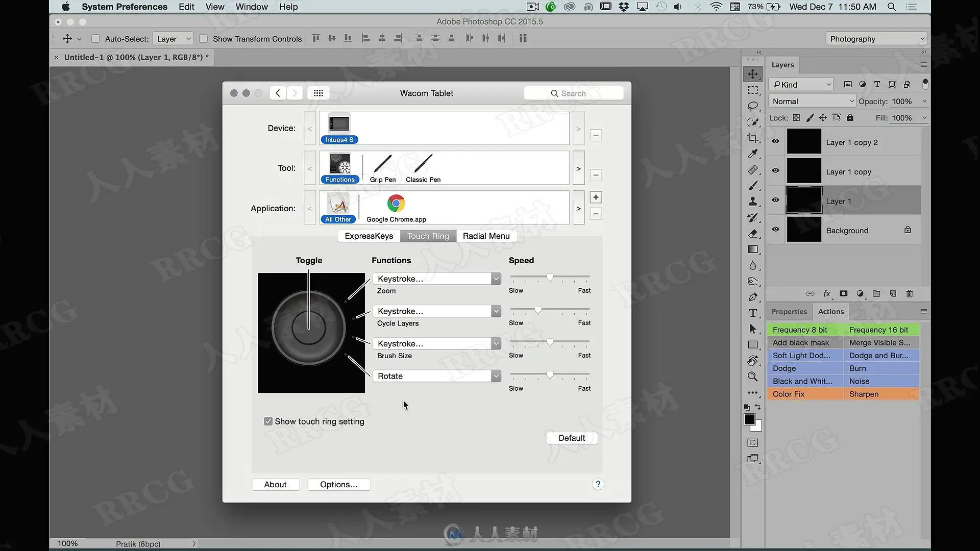Open Wacom help question mark
Viewport: 980px width, 551px height.
coord(598,484)
